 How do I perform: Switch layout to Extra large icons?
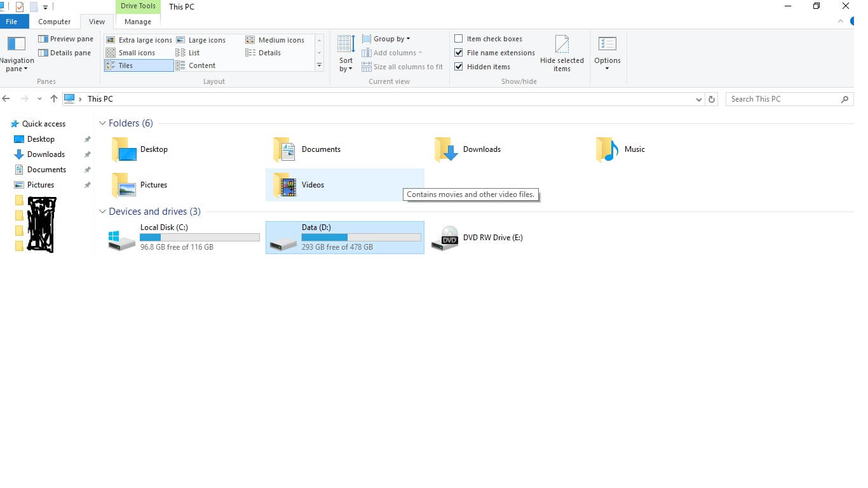click(139, 40)
